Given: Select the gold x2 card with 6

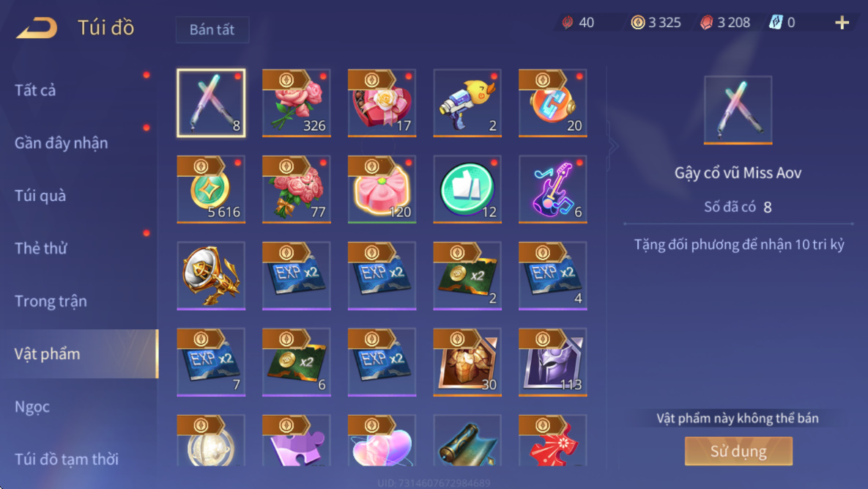Looking at the screenshot, I should point(296,362).
